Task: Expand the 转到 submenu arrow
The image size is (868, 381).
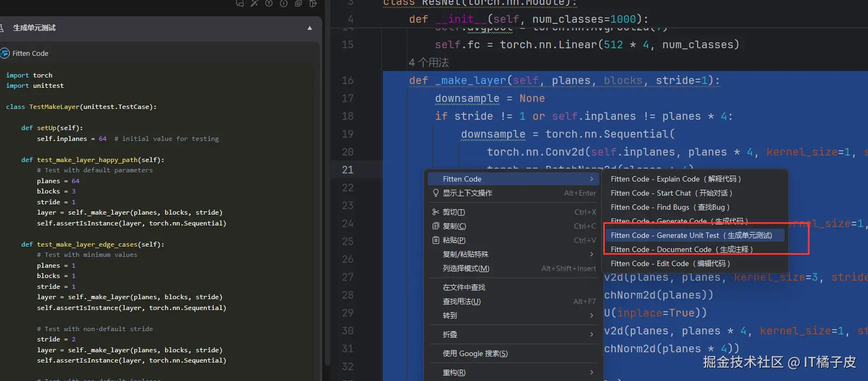Action: (x=591, y=315)
